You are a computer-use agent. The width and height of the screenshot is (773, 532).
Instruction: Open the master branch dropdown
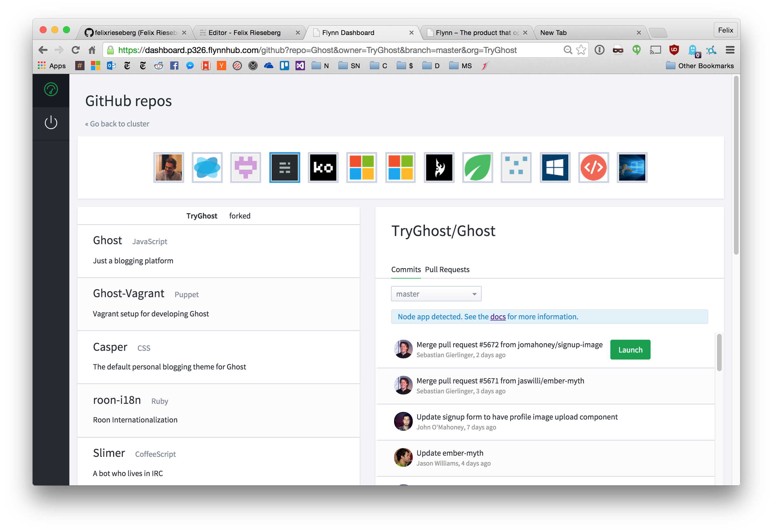pyautogui.click(x=436, y=294)
